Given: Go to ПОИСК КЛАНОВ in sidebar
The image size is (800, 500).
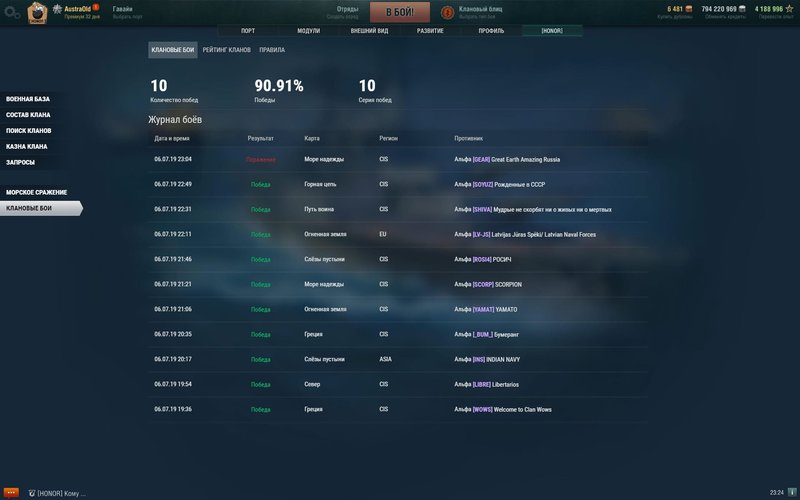Looking at the screenshot, I should pos(29,131).
